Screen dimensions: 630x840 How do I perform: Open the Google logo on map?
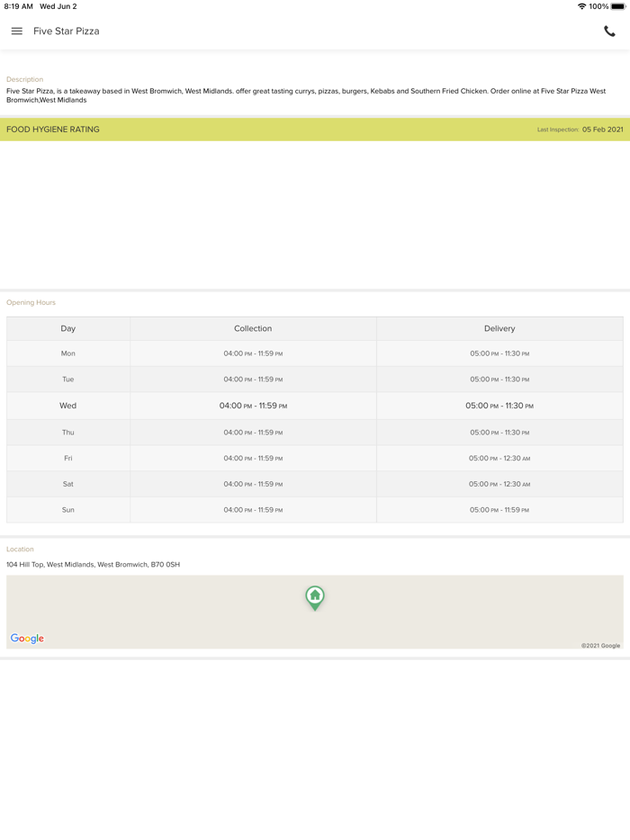pyautogui.click(x=27, y=638)
